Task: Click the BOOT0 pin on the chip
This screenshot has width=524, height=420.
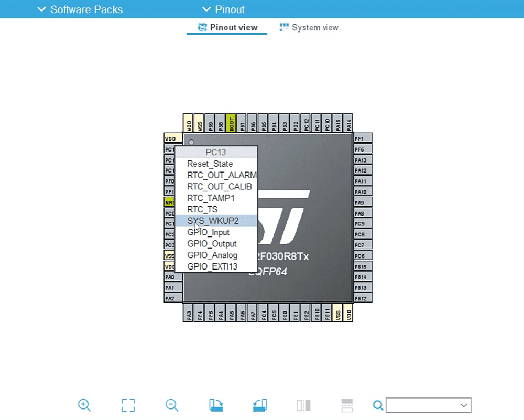Action: click(x=231, y=123)
